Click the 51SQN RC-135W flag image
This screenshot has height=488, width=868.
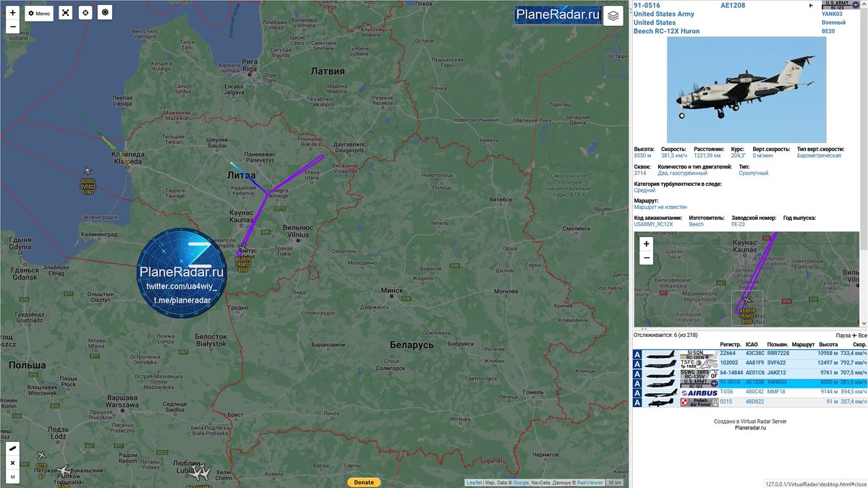699,354
